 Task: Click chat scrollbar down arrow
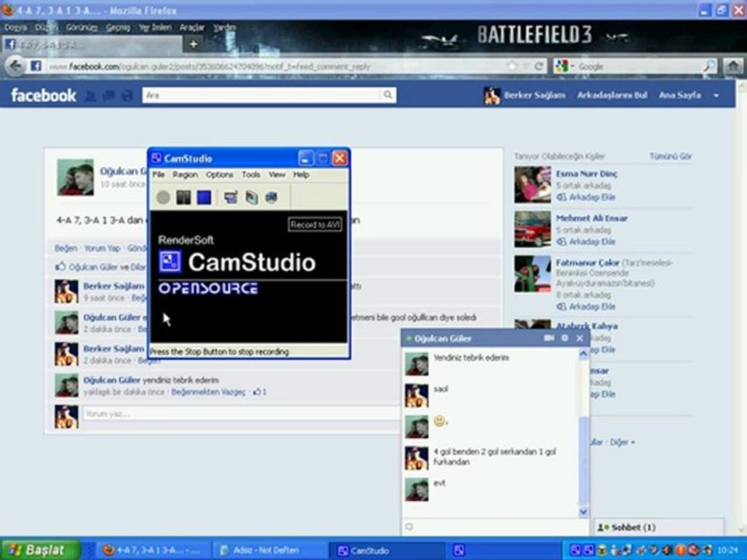coord(583,512)
